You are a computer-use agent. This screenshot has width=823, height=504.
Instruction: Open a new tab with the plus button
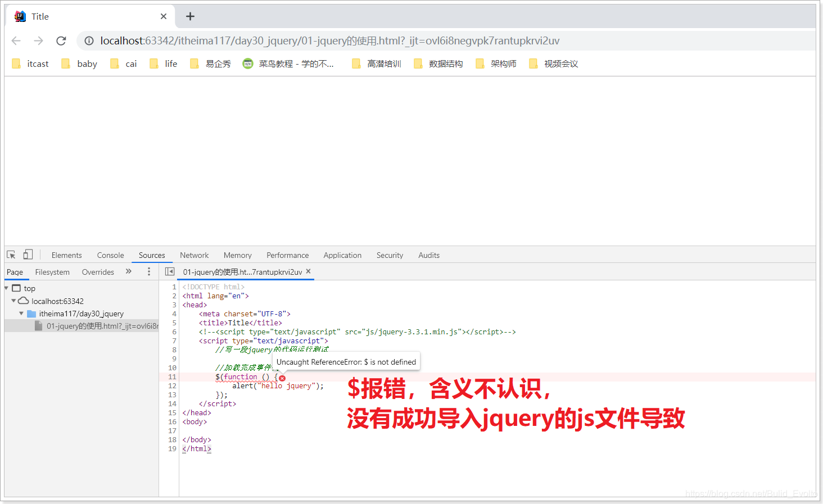coord(190,16)
